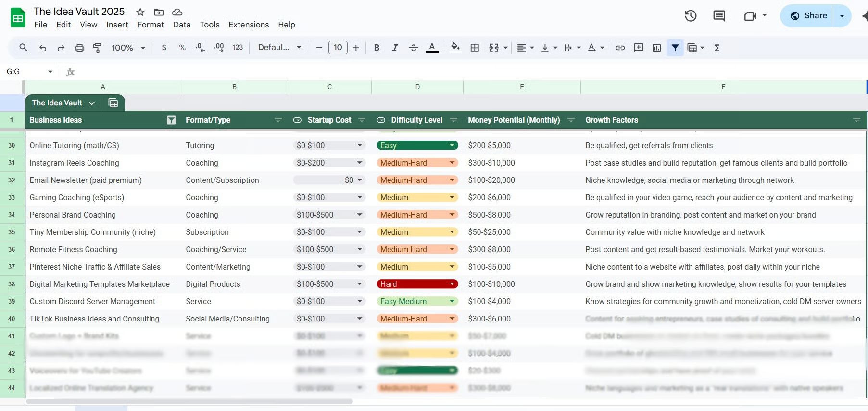Click the paint format roller icon
The width and height of the screenshot is (868, 411).
[x=97, y=48]
